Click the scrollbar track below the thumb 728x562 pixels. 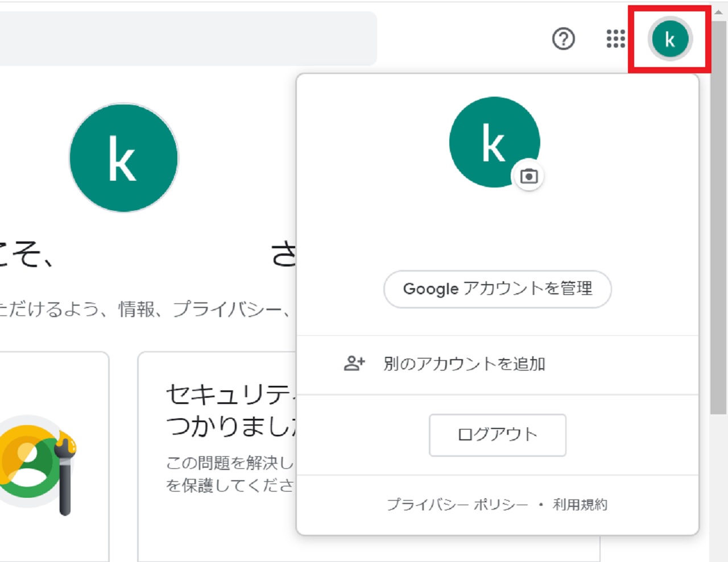(718, 483)
